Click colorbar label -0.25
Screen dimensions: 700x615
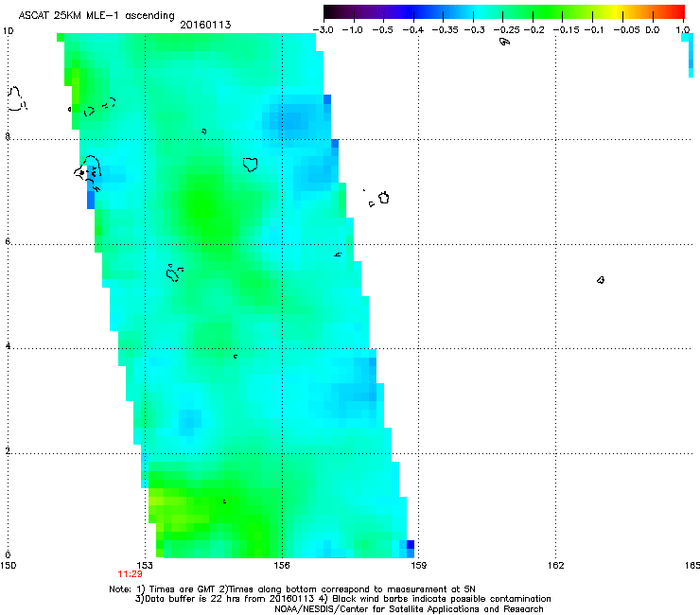(506, 30)
